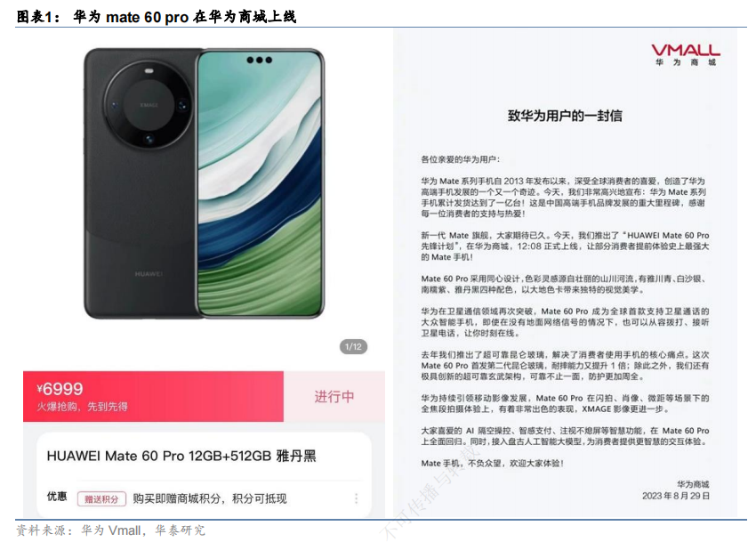Click the ¥6999 price banner
This screenshot has width=756, height=542.
(x=153, y=397)
